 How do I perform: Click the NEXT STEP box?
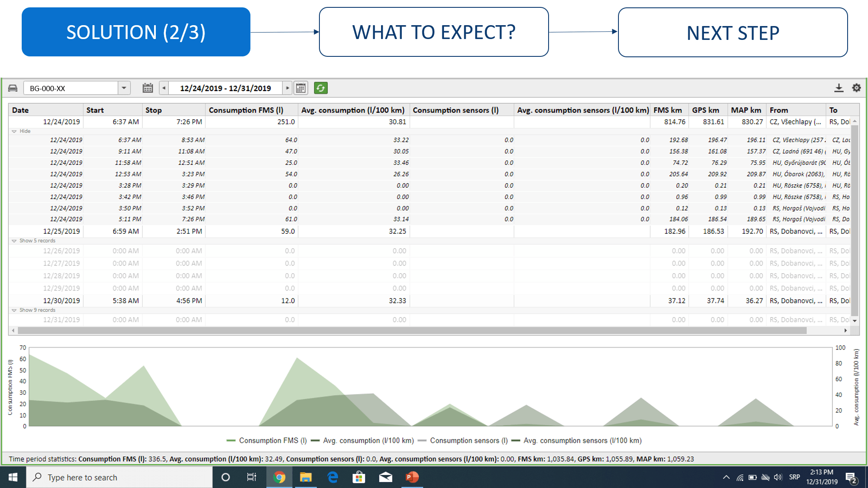[733, 33]
